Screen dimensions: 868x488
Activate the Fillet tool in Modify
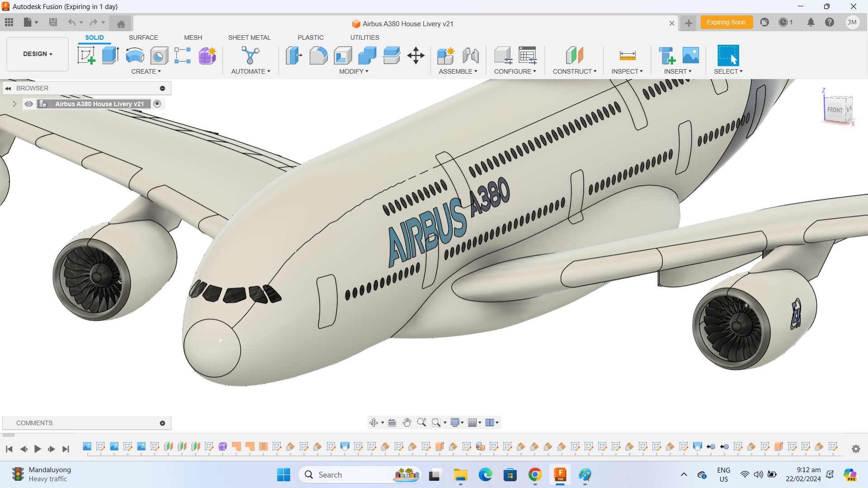[x=319, y=55]
